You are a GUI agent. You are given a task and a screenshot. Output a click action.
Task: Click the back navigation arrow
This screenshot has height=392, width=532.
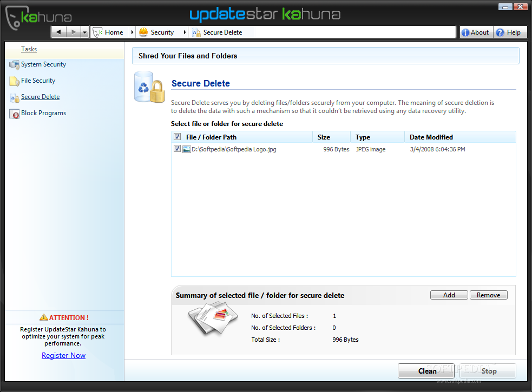point(58,32)
